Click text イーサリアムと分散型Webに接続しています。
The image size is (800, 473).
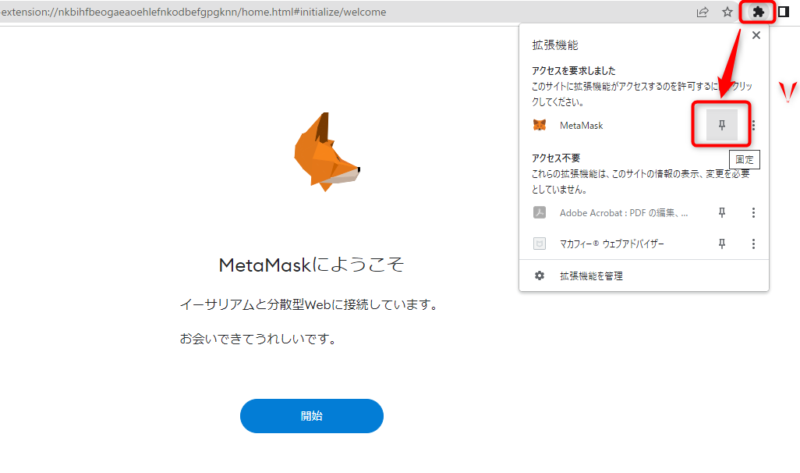coord(309,305)
